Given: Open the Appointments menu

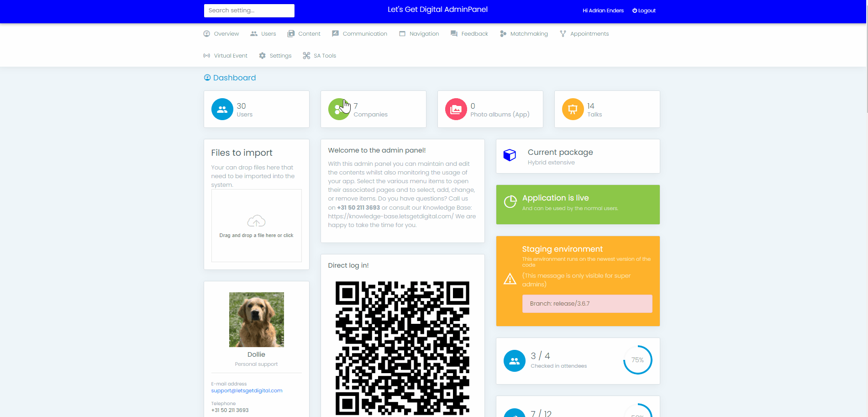Looking at the screenshot, I should [584, 34].
